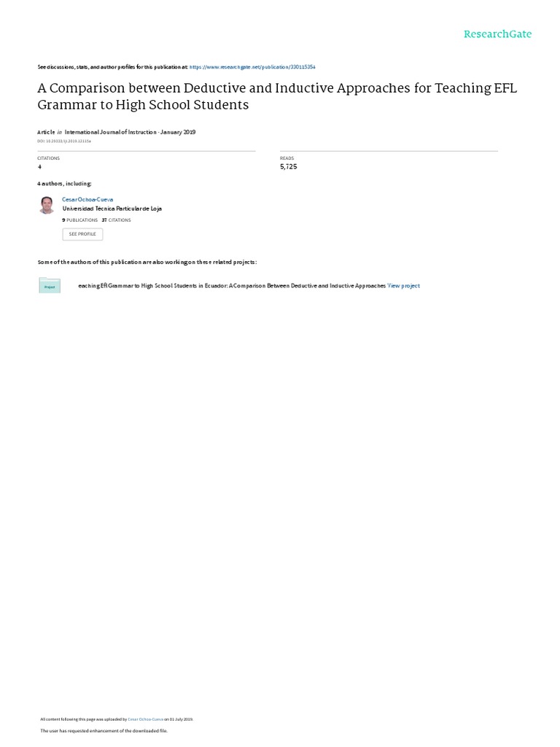Click uploader name link in footer
The image size is (560, 747).
(146, 719)
